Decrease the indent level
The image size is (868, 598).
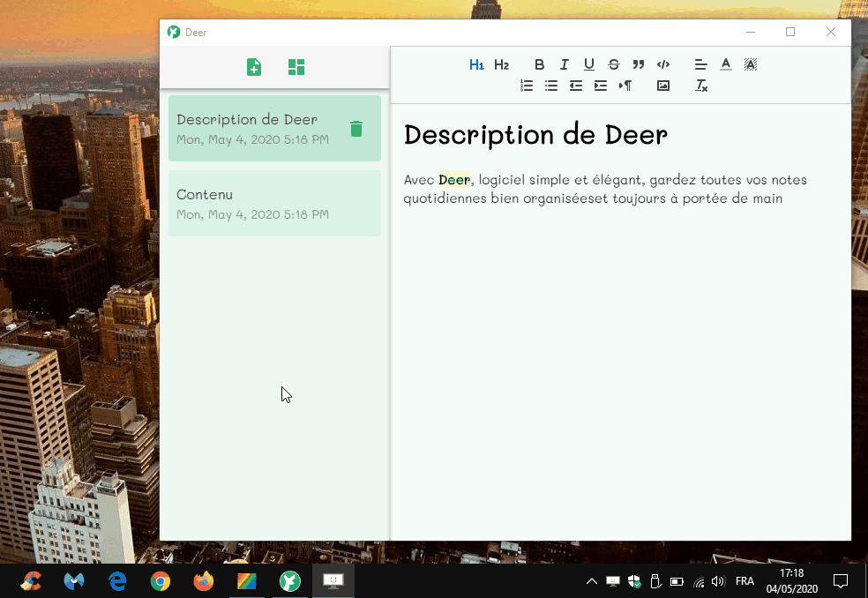click(x=576, y=86)
